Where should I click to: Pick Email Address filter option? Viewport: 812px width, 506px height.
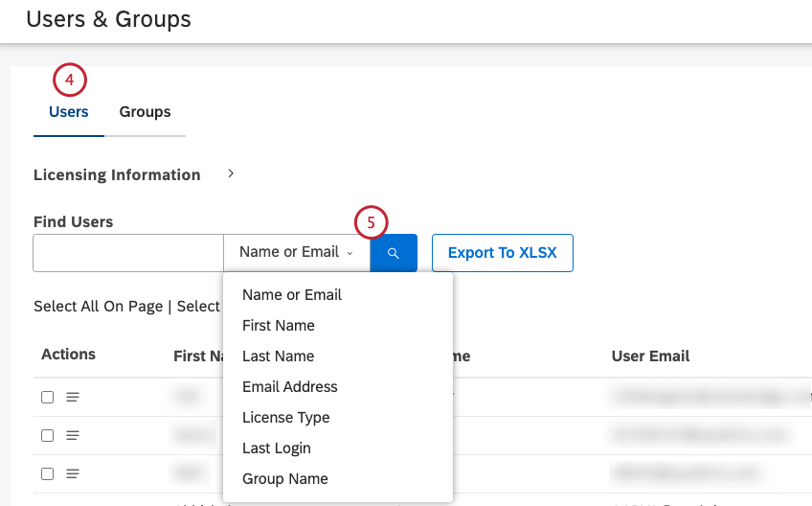click(290, 387)
